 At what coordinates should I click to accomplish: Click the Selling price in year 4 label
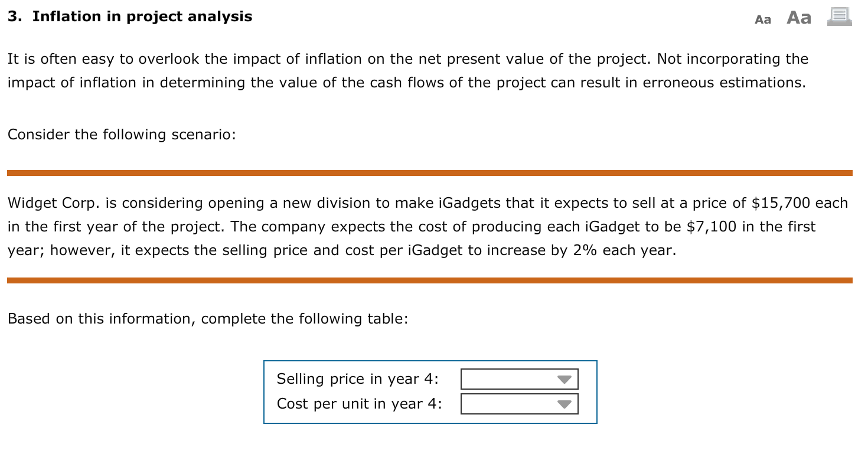pos(357,379)
